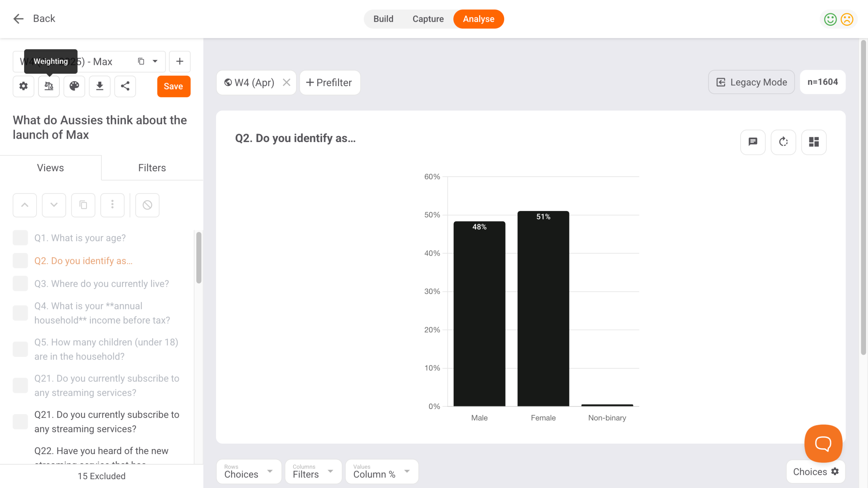This screenshot has width=868, height=488.
Task: Click the Legacy Mode button
Action: point(751,82)
